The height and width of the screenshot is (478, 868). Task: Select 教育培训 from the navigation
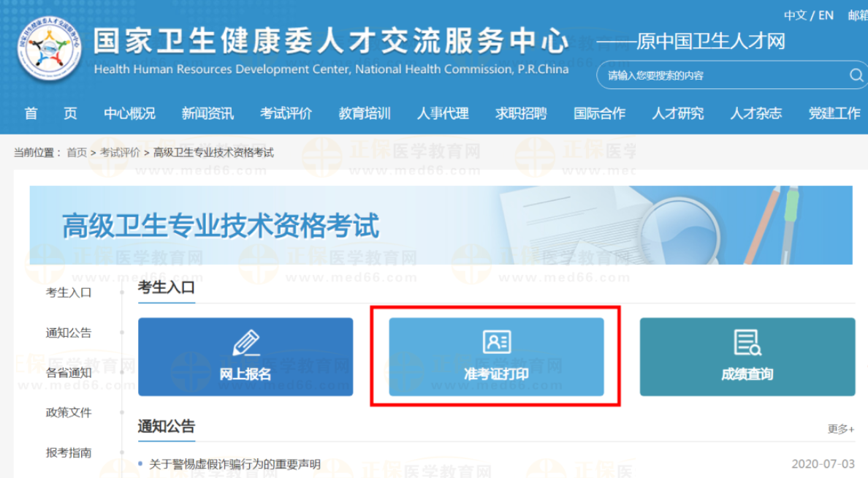coord(365,113)
